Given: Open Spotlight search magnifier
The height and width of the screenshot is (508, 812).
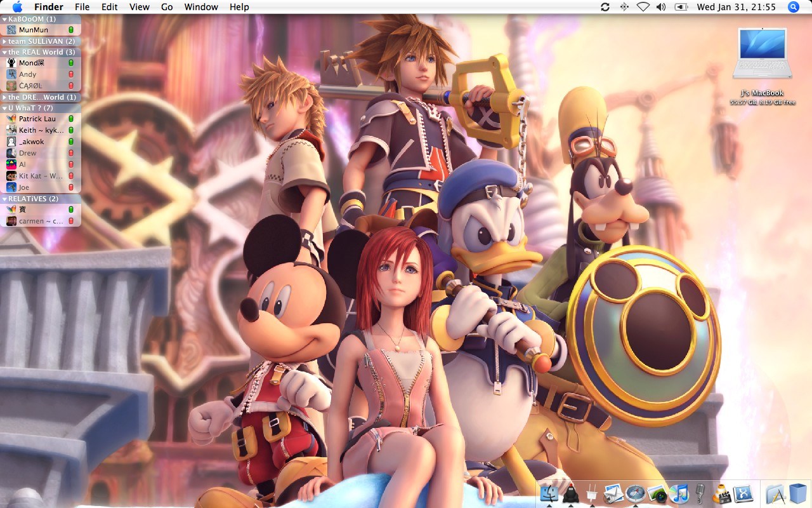Looking at the screenshot, I should (794, 7).
